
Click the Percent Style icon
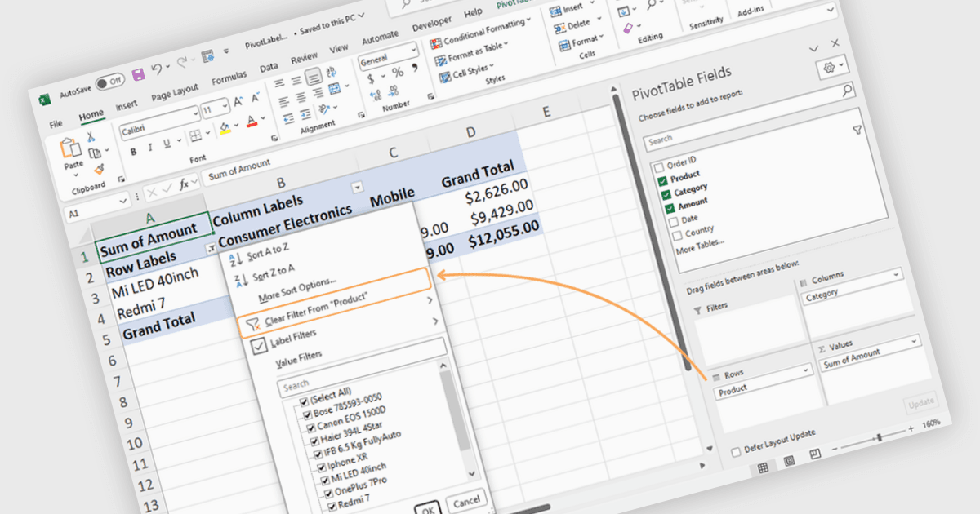point(398,72)
